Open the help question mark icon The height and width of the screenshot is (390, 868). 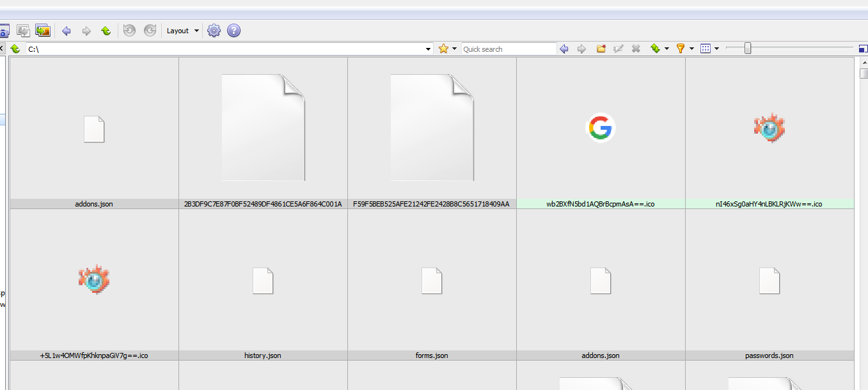point(234,31)
